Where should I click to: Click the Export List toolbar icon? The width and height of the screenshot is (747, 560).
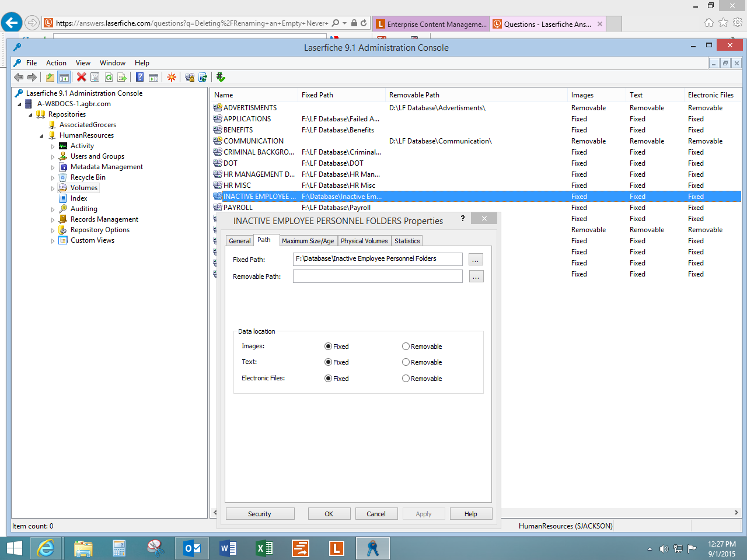pos(122,77)
